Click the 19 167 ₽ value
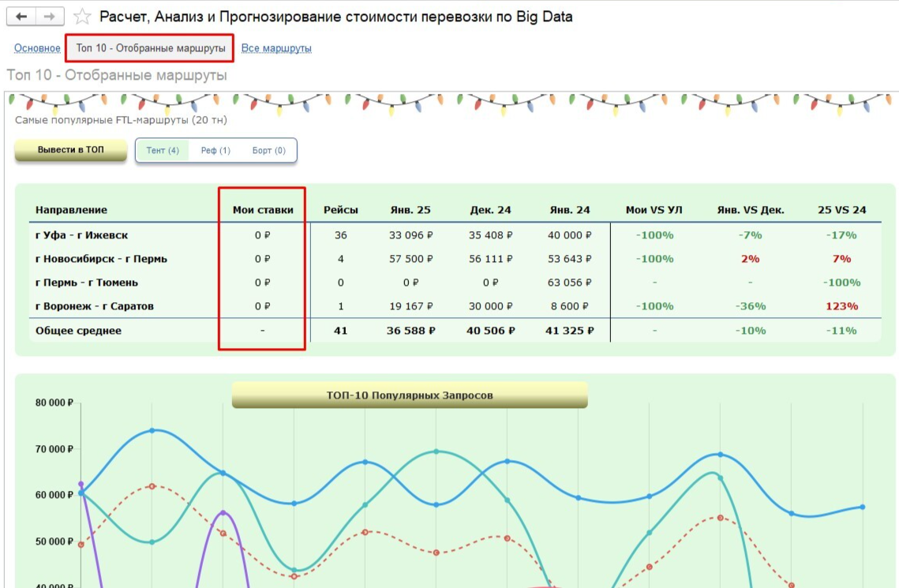 click(x=410, y=306)
